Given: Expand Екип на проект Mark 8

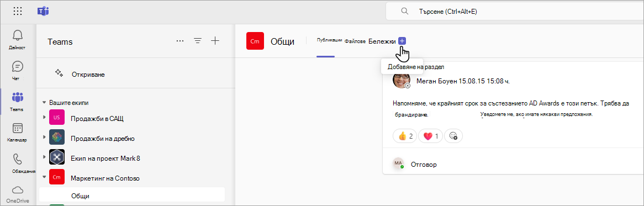Looking at the screenshot, I should [44, 157].
